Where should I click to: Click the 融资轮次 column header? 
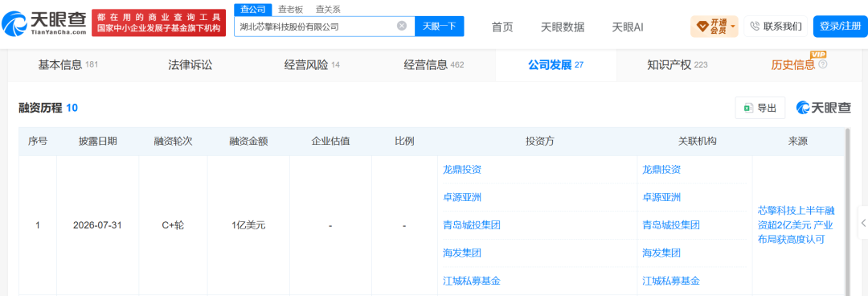tap(174, 142)
